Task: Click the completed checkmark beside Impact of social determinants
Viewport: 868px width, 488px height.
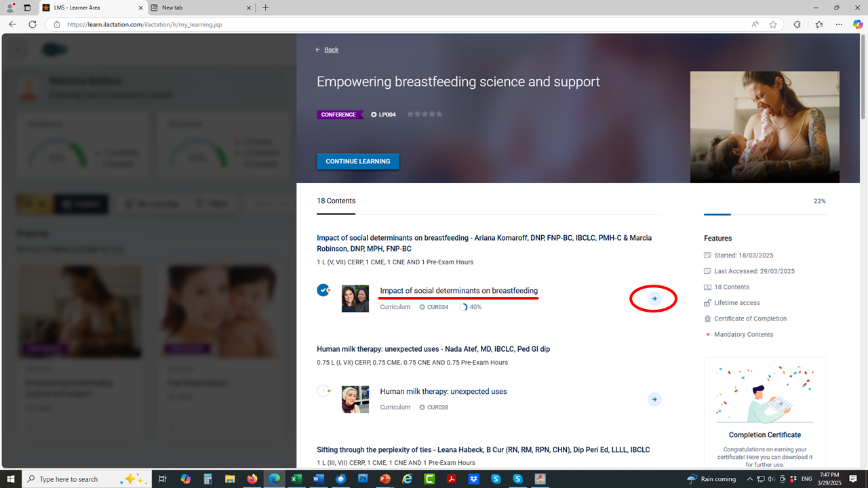Action: pyautogui.click(x=323, y=290)
